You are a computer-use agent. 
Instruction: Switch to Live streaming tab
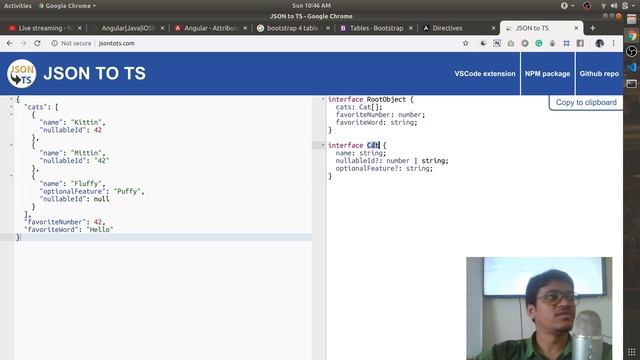click(45, 28)
